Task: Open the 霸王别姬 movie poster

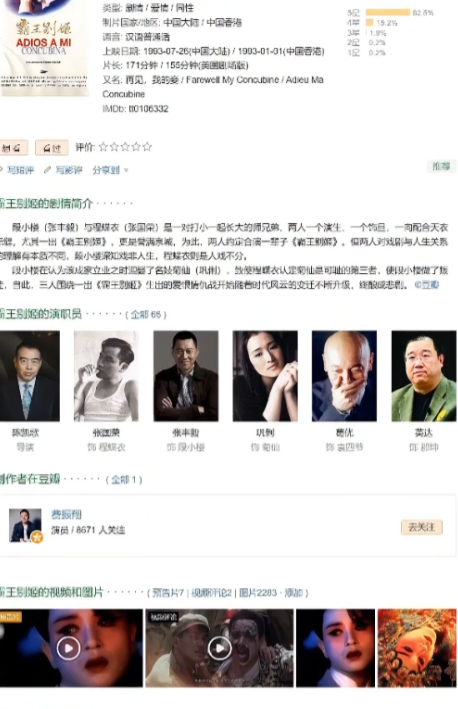Action: point(44,47)
